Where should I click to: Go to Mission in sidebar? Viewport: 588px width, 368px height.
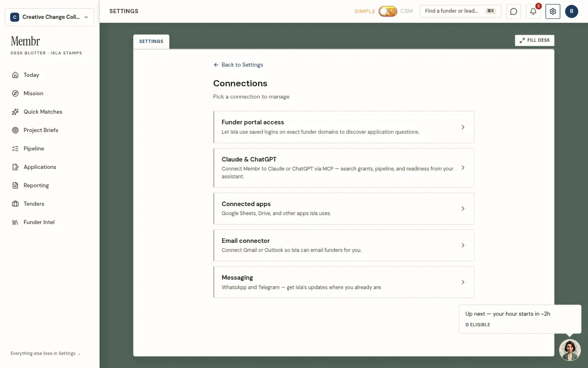[50, 93]
